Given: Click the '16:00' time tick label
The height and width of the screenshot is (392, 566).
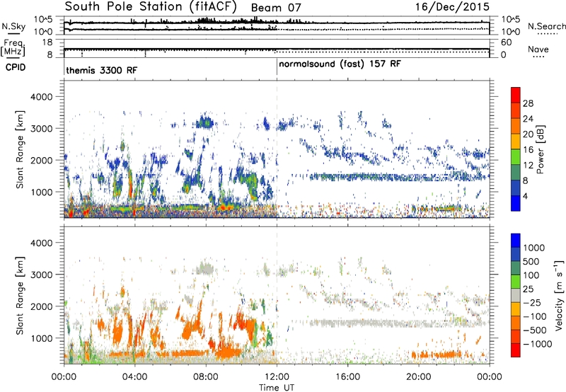Looking at the screenshot, I should pos(347,377).
